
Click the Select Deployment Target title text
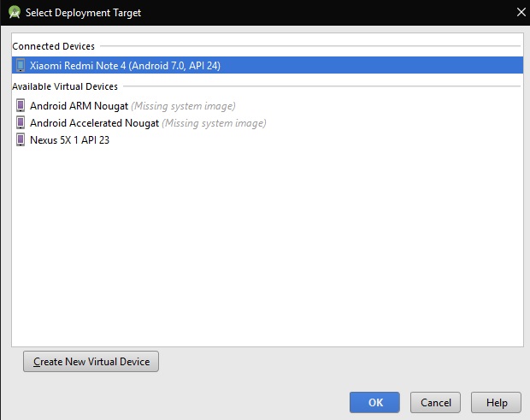point(83,13)
